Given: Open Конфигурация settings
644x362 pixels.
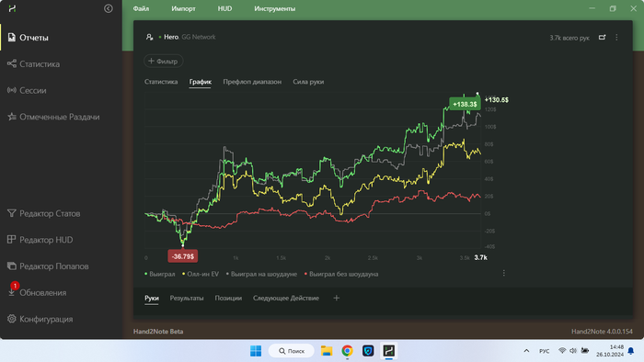Looking at the screenshot, I should click(40, 319).
